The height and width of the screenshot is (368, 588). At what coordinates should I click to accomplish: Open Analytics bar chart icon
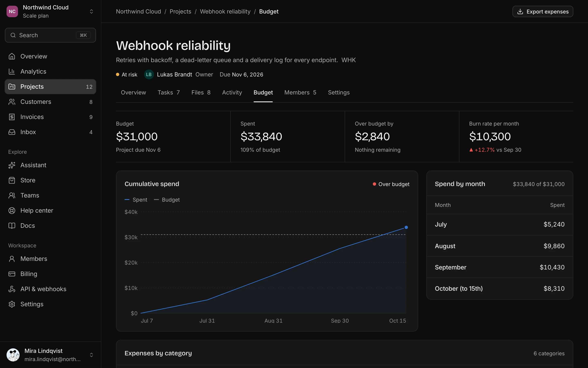click(x=12, y=71)
